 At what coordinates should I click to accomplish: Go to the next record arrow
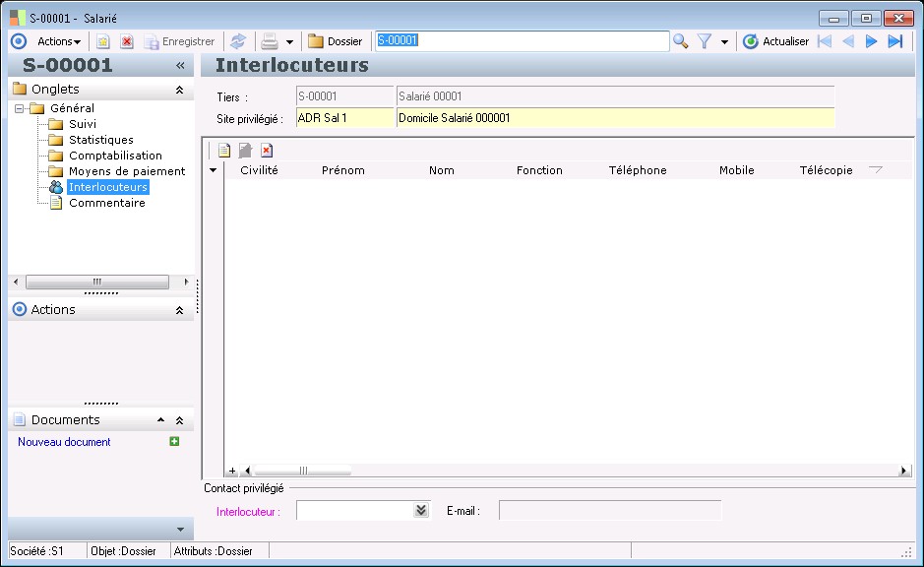(871, 41)
